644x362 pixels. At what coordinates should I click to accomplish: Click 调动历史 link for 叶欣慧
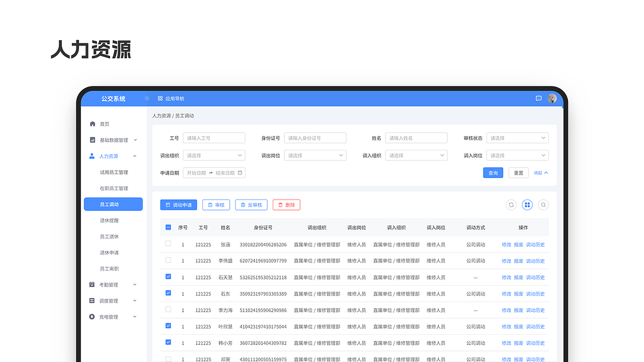(x=535, y=327)
